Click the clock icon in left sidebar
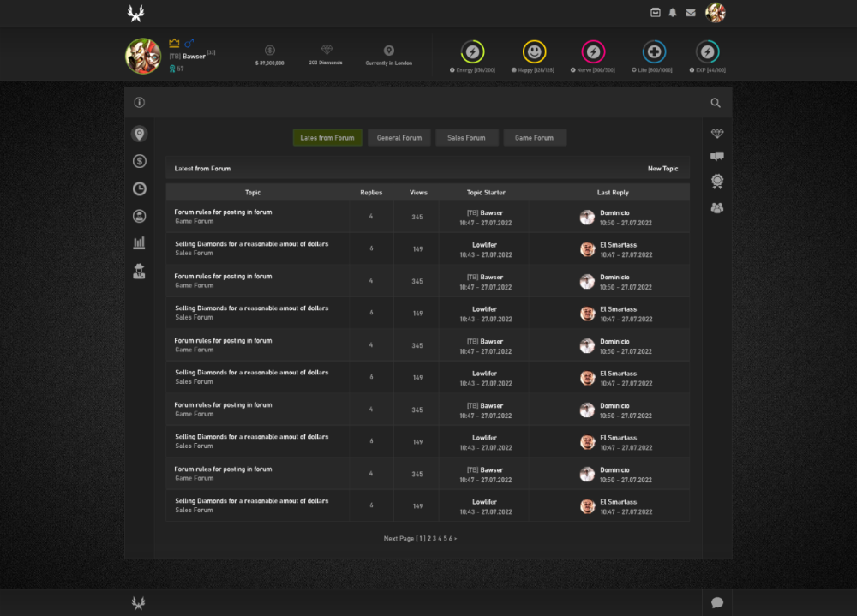857x616 pixels. [139, 188]
